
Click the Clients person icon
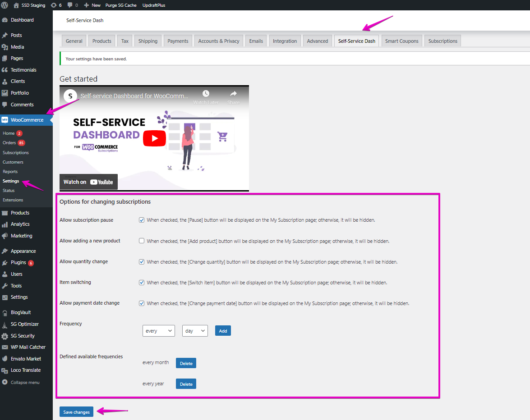pyautogui.click(x=5, y=82)
